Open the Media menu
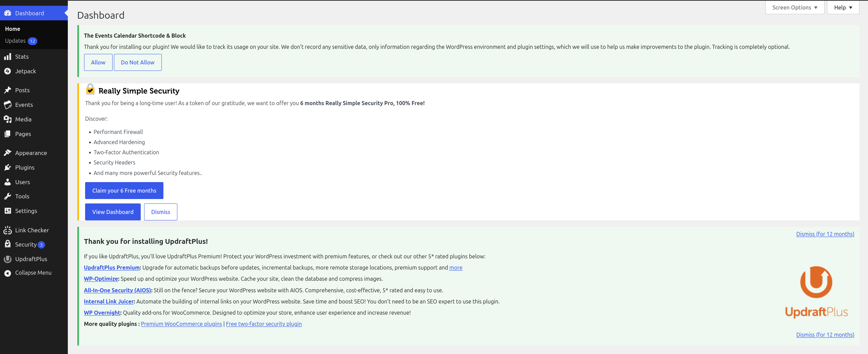Viewport: 868px width, 354px height. 34,119
